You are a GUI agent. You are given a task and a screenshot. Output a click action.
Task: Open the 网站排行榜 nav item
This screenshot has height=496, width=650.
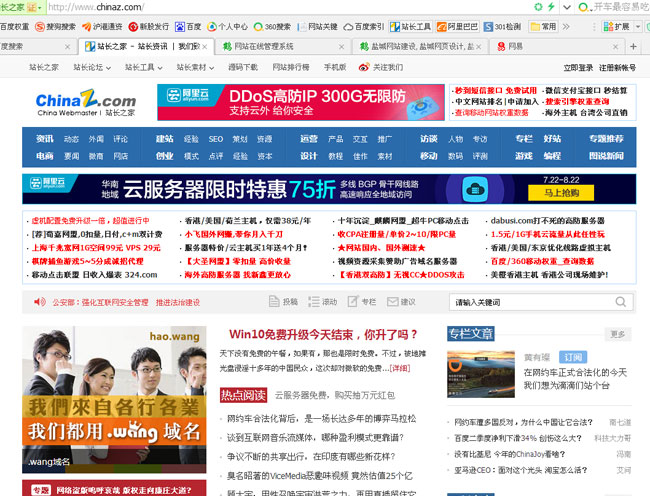291,67
